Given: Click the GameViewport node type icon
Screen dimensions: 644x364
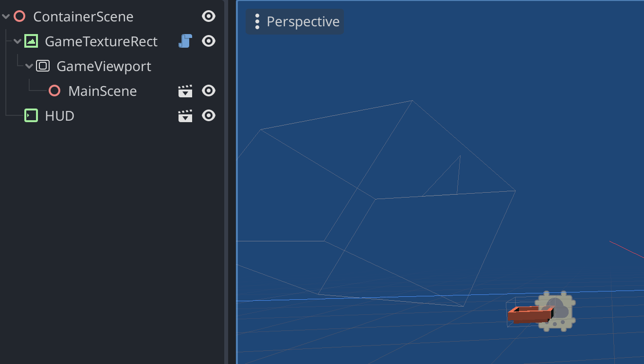Looking at the screenshot, I should [x=42, y=66].
